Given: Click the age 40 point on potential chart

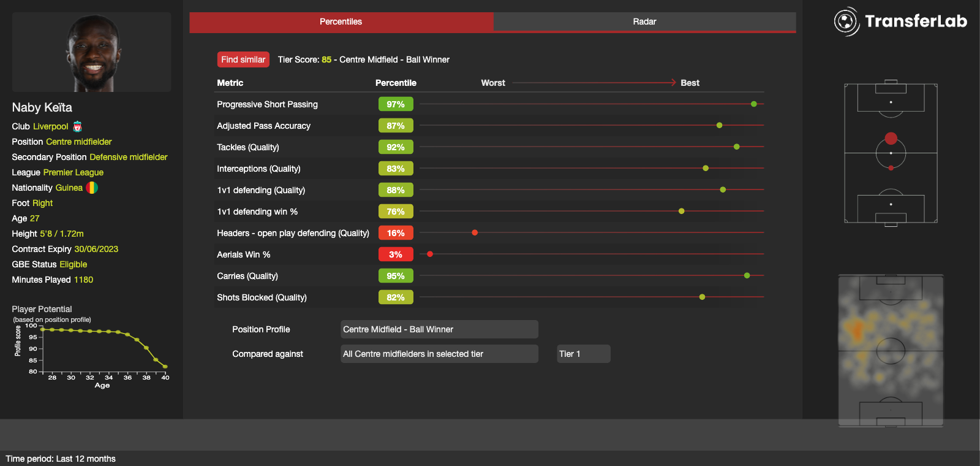Looking at the screenshot, I should point(165,367).
